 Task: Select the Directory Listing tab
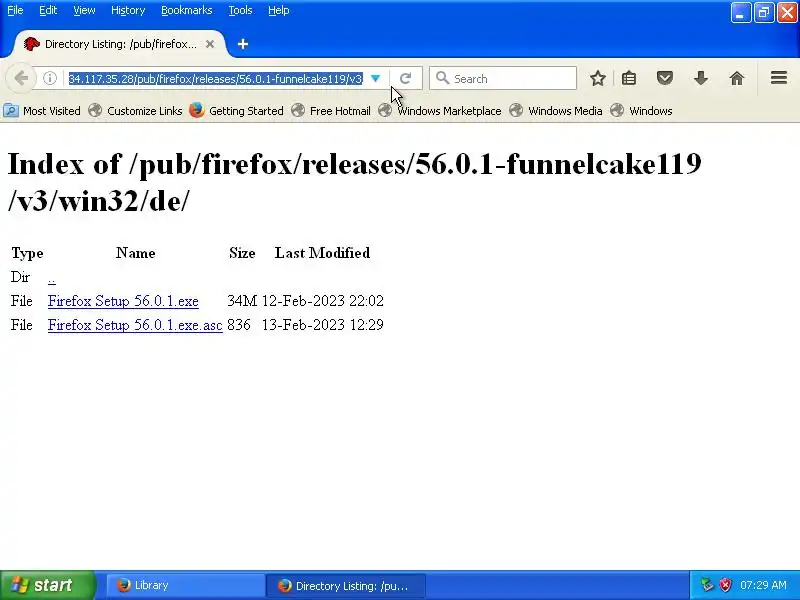(x=118, y=44)
